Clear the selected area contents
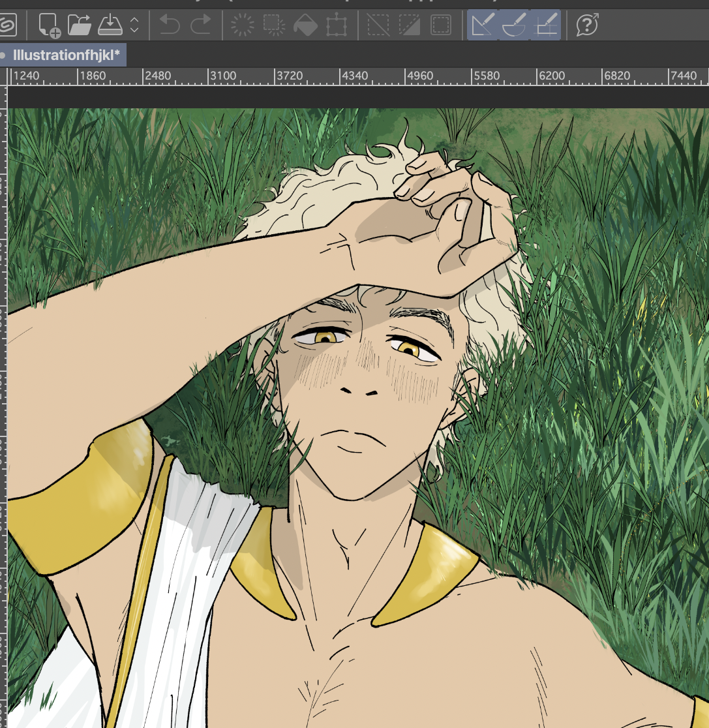Viewport: 709px width, 728px height. [243, 25]
